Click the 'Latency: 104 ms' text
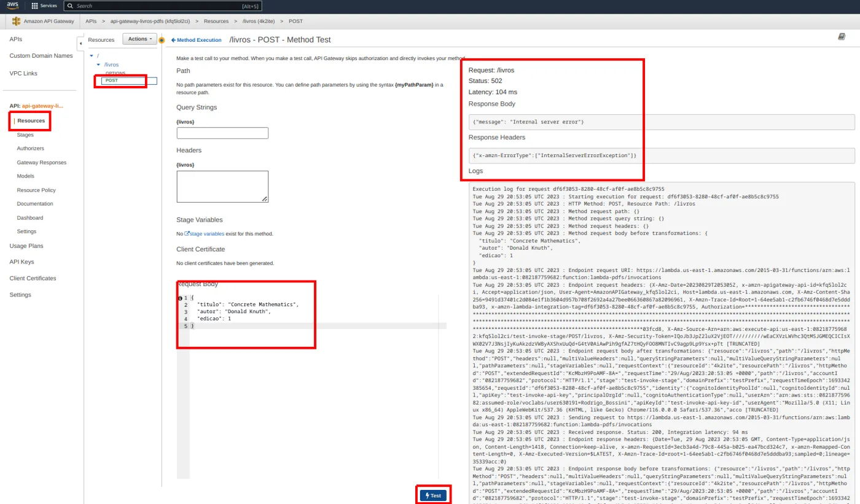 click(493, 92)
